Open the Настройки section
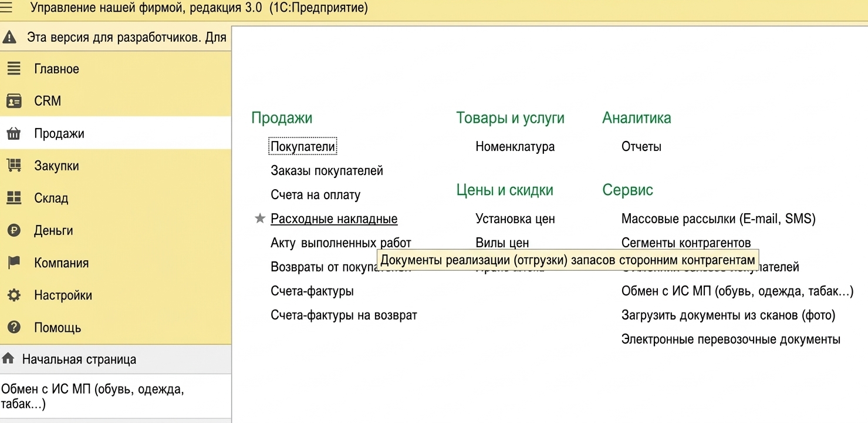The width and height of the screenshot is (868, 423). click(x=116, y=295)
